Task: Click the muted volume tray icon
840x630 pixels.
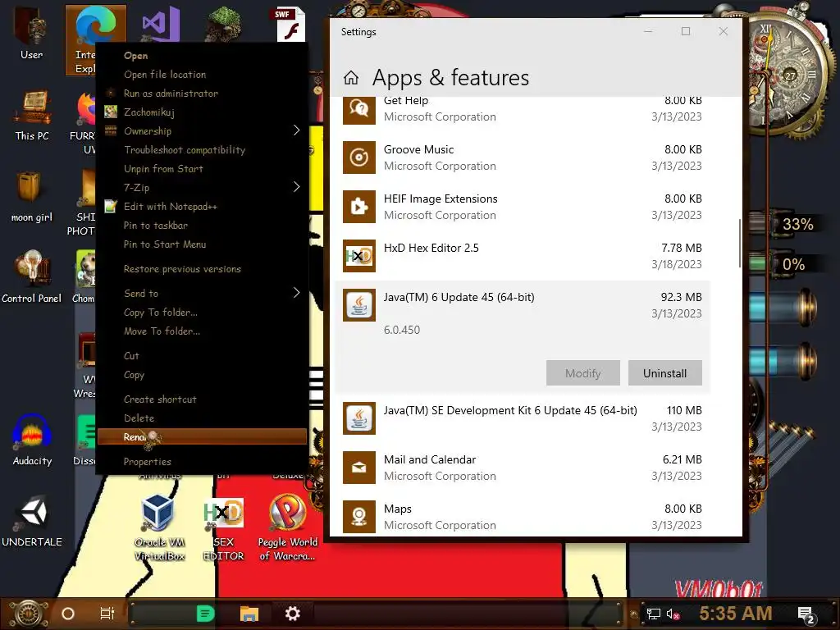Action: pos(673,614)
